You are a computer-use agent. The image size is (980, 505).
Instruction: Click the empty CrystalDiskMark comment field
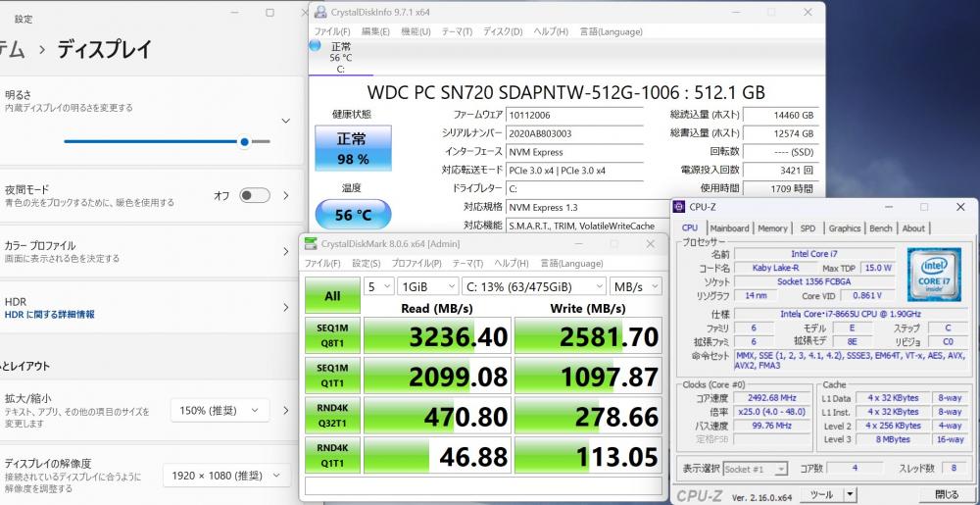click(482, 485)
